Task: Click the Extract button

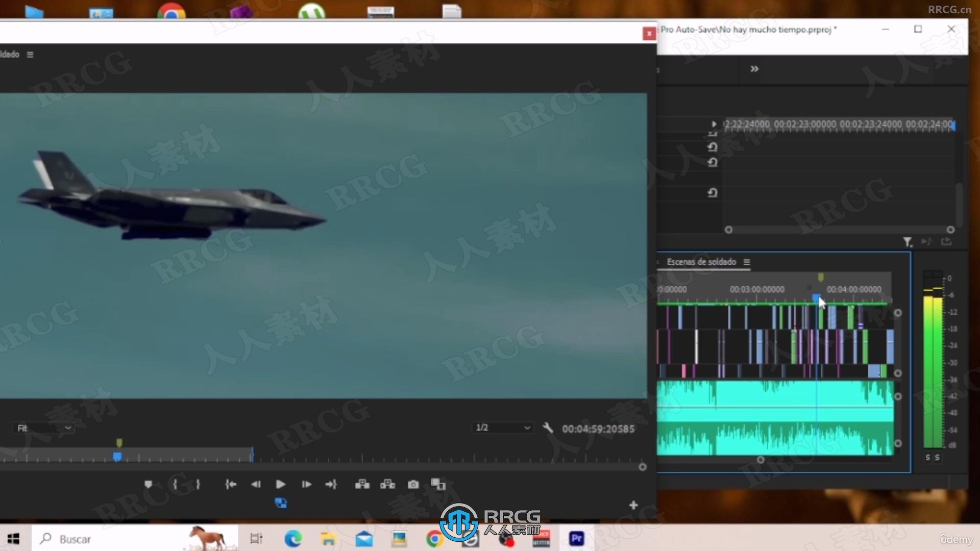Action: coord(387,484)
